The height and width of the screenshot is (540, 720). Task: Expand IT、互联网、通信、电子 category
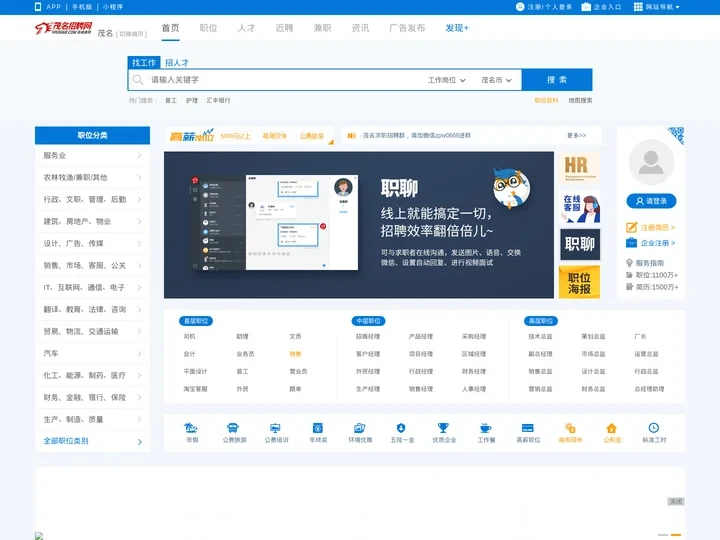point(92,287)
